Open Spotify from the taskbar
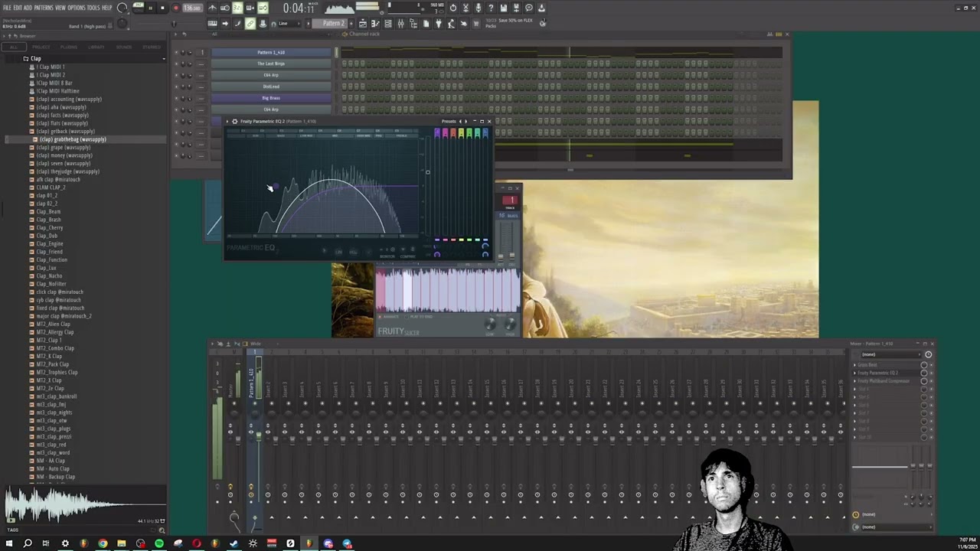 click(158, 543)
